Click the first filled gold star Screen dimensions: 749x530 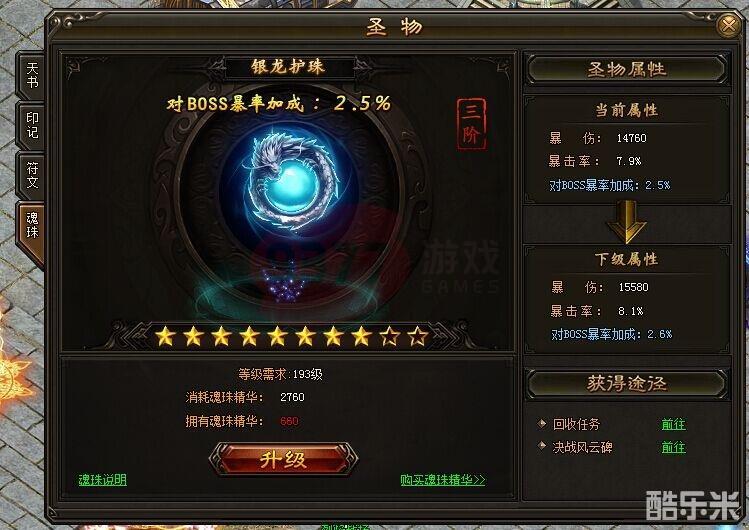click(165, 337)
